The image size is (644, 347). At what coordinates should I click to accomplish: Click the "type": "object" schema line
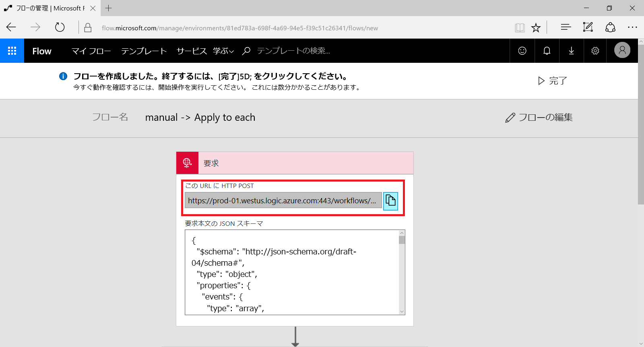[227, 274]
